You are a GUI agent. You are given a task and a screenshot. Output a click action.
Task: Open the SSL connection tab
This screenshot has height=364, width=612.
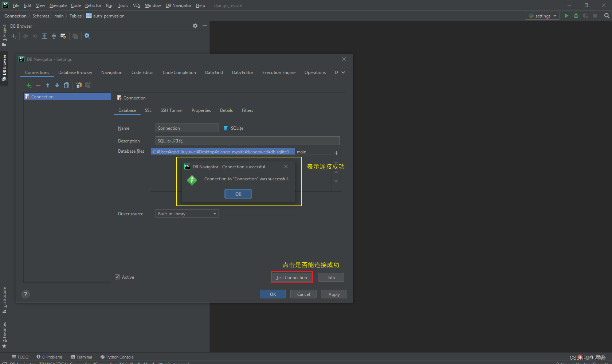coord(148,110)
